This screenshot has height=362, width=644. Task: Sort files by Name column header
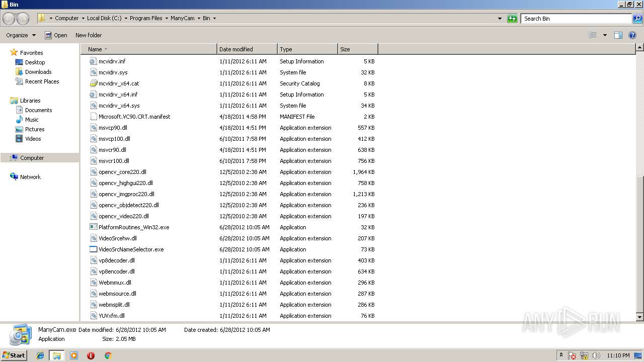149,49
